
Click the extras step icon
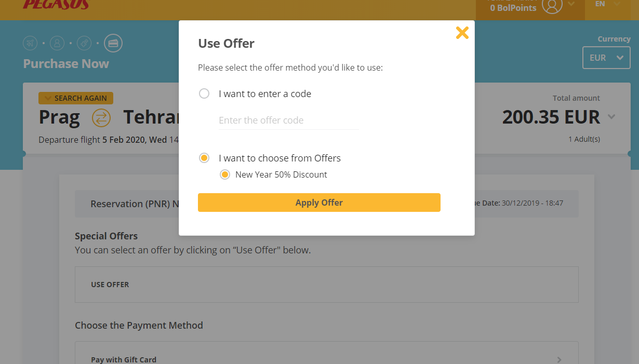coord(84,43)
